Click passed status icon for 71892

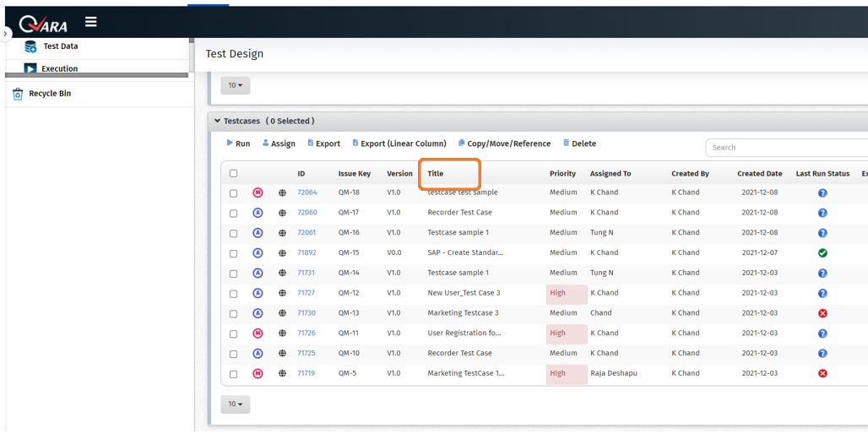822,253
